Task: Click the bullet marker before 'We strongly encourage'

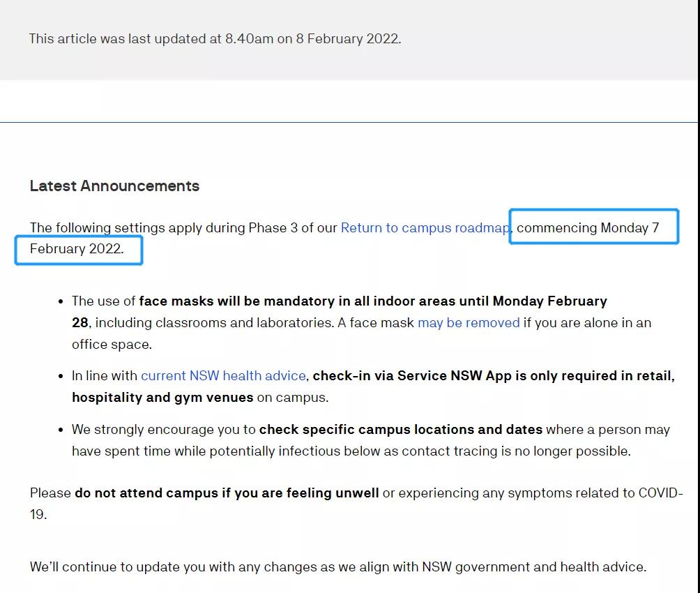Action: [61, 430]
